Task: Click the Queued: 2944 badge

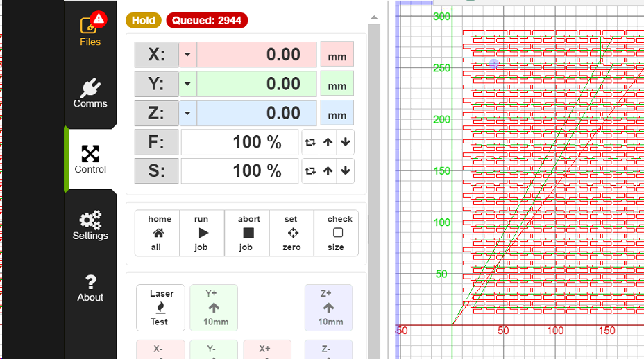Action: [207, 21]
